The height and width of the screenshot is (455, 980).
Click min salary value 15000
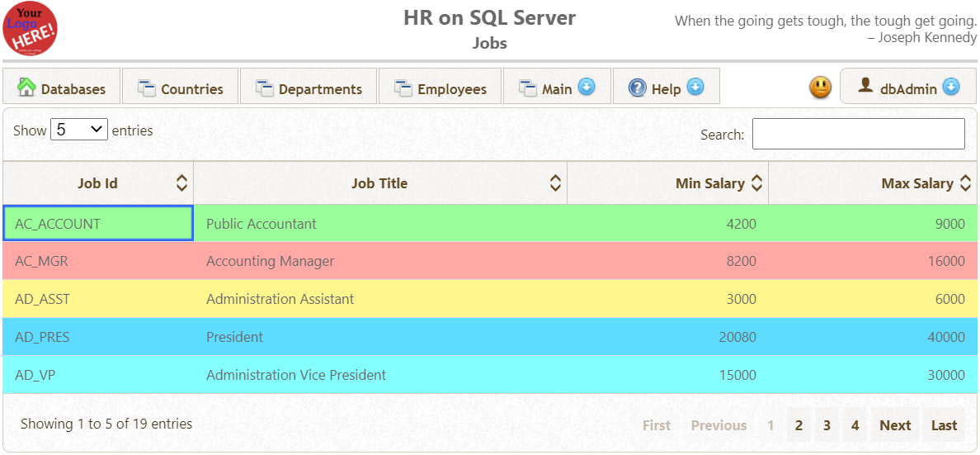click(x=737, y=375)
